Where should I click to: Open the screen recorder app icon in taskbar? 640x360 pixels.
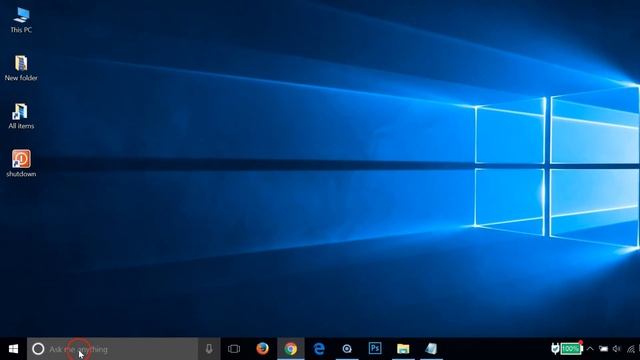[347, 349]
